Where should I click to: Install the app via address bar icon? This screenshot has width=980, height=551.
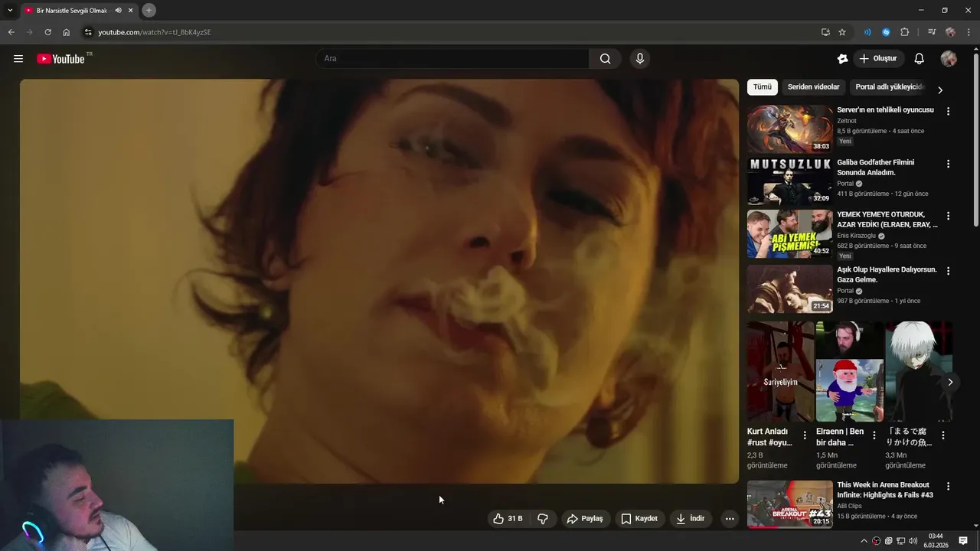coord(825,32)
